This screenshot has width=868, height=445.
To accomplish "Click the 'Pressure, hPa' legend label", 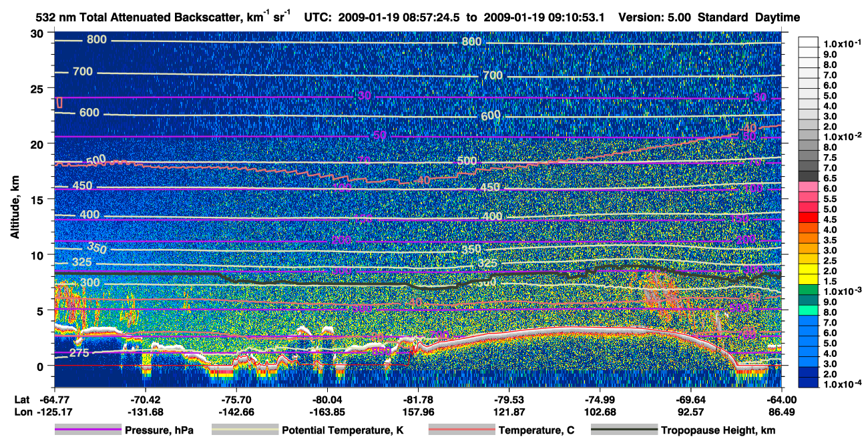I will click(160, 430).
